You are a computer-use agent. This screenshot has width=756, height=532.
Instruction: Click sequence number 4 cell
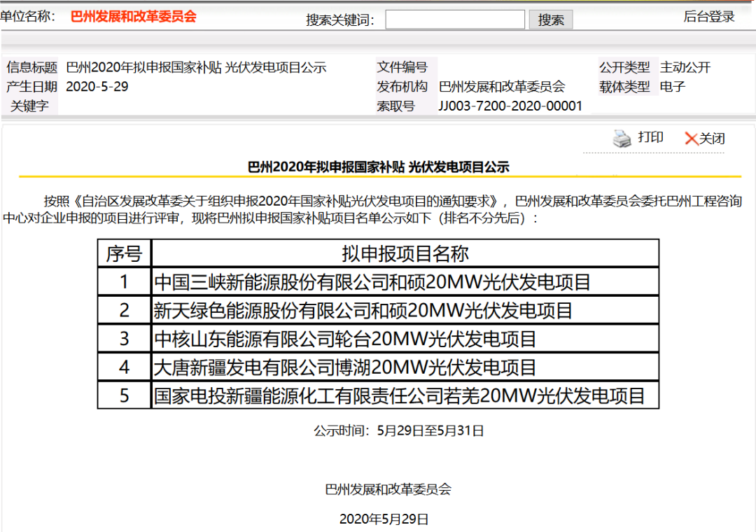(x=125, y=367)
